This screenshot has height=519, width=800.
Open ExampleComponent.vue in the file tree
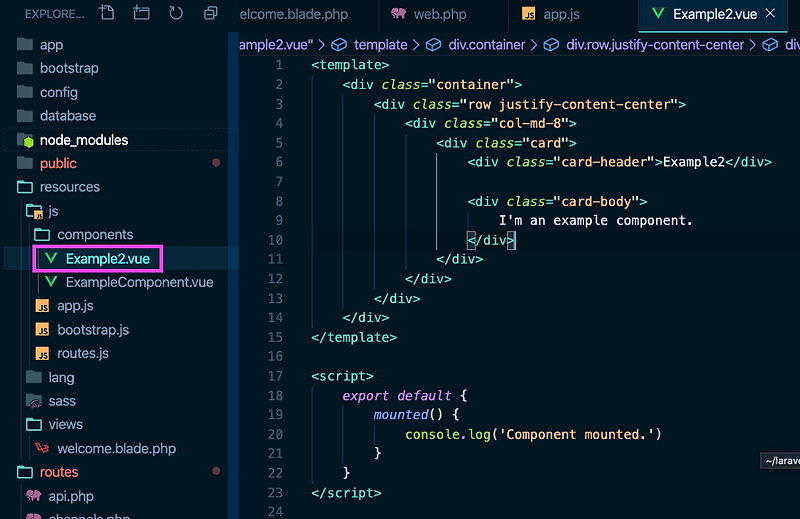tap(139, 282)
